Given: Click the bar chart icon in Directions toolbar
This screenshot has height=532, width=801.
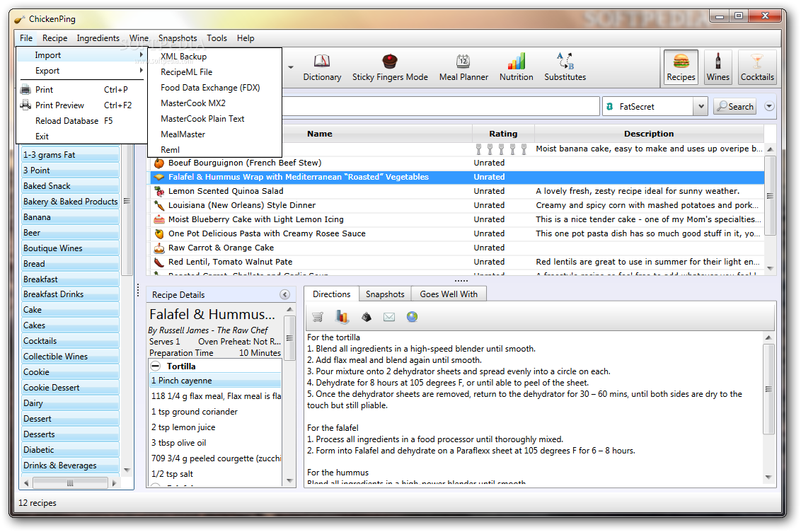Looking at the screenshot, I should point(342,317).
